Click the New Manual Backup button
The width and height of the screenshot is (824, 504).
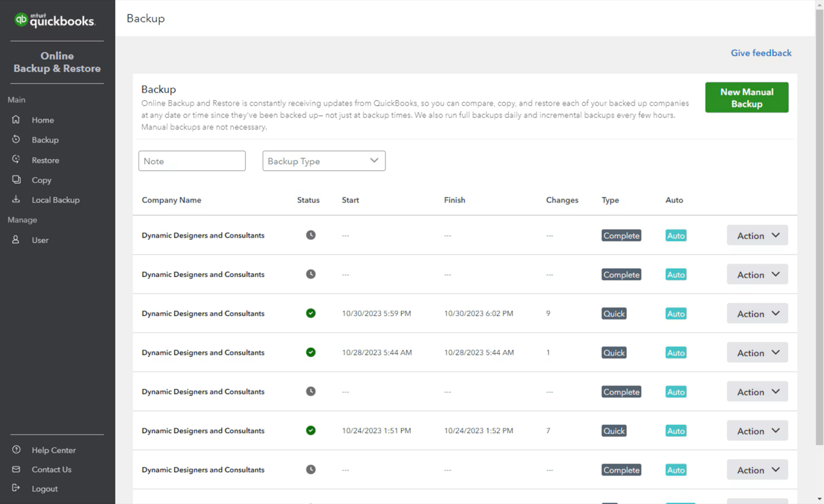tap(747, 97)
